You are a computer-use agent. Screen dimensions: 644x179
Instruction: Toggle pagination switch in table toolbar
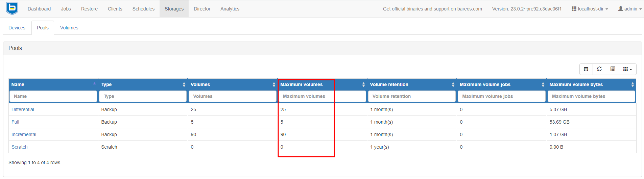click(x=586, y=69)
